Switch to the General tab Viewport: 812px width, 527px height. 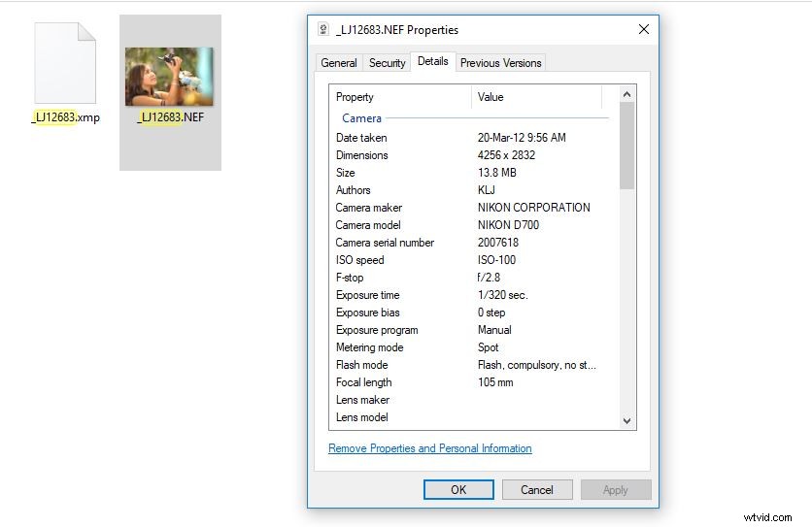tap(339, 63)
